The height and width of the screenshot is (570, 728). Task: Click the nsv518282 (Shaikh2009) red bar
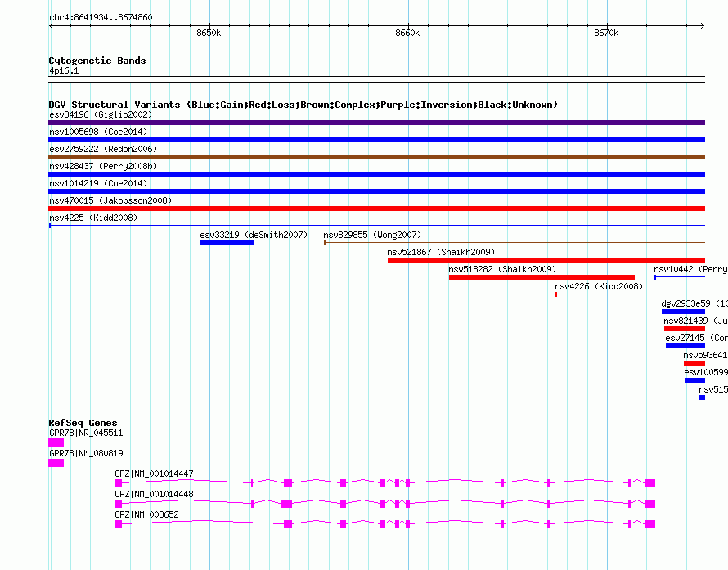[542, 277]
